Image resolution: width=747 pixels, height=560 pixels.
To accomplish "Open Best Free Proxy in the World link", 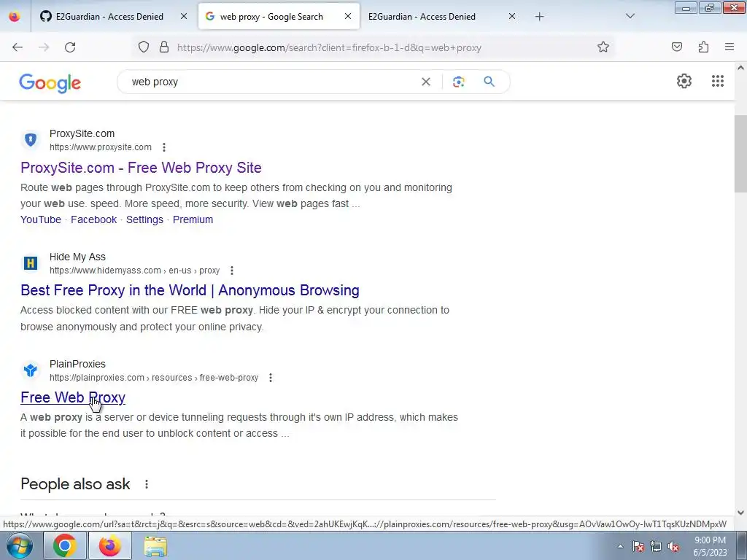I will point(190,290).
